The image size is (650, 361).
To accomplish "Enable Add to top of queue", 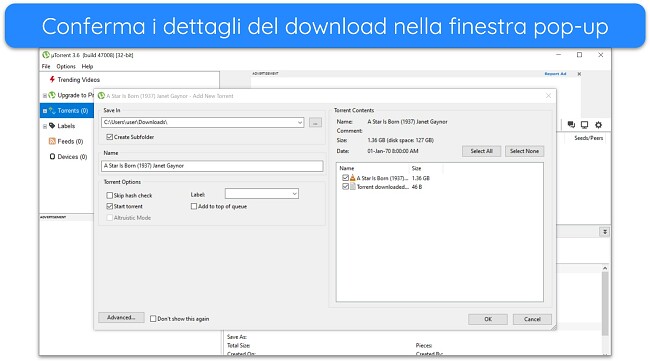I will click(x=194, y=206).
